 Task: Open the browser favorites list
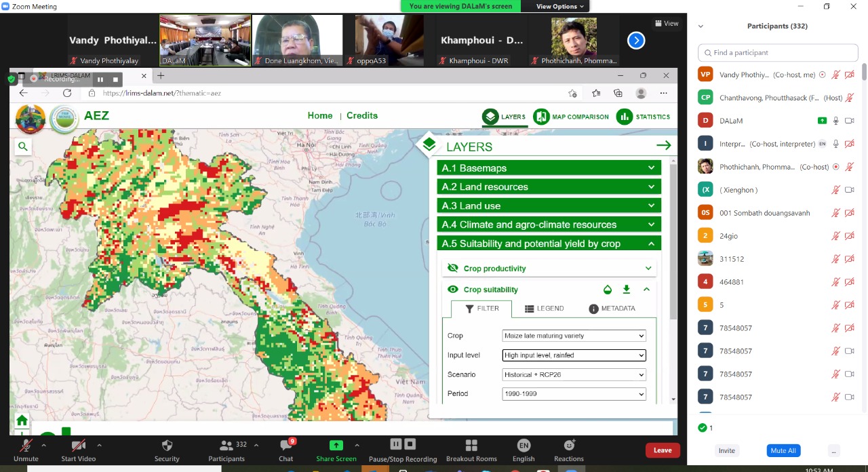(x=596, y=93)
